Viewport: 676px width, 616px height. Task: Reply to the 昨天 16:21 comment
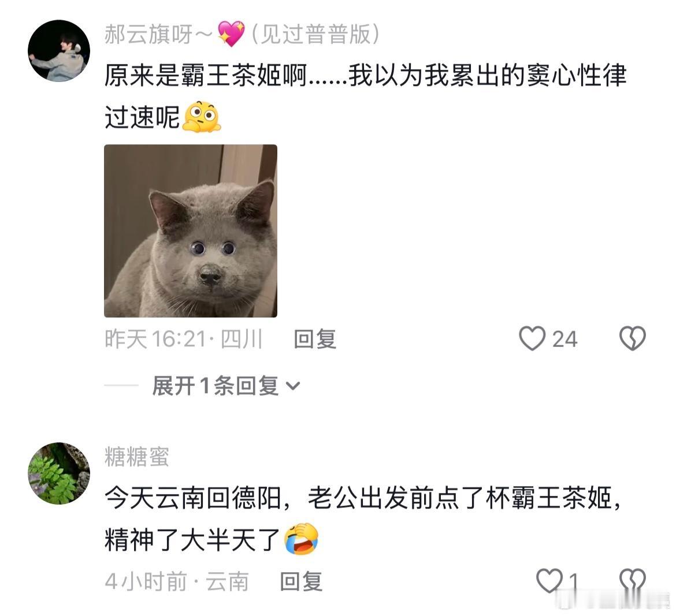315,339
